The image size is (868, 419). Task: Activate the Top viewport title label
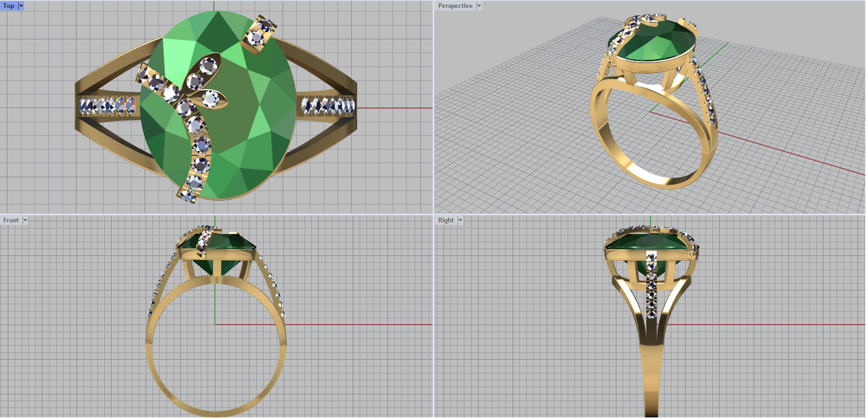9,6
